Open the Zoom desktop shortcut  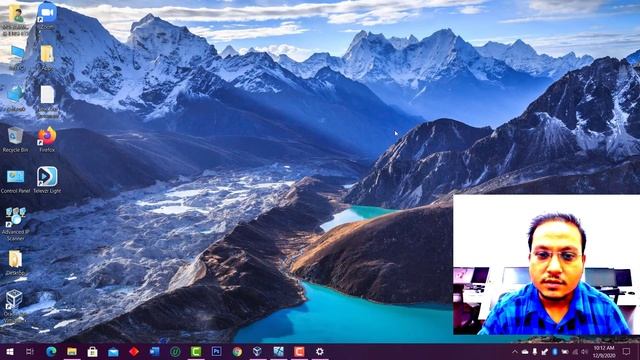point(47,16)
